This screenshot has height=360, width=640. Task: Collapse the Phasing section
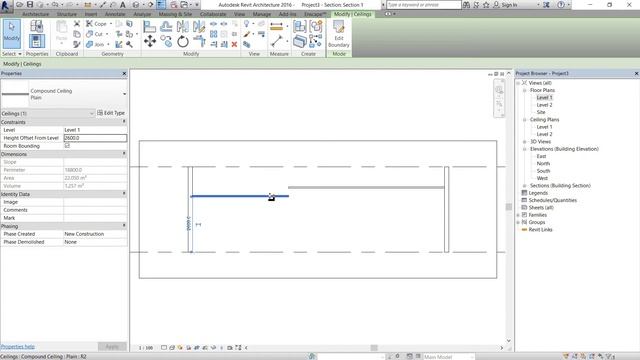click(124, 225)
